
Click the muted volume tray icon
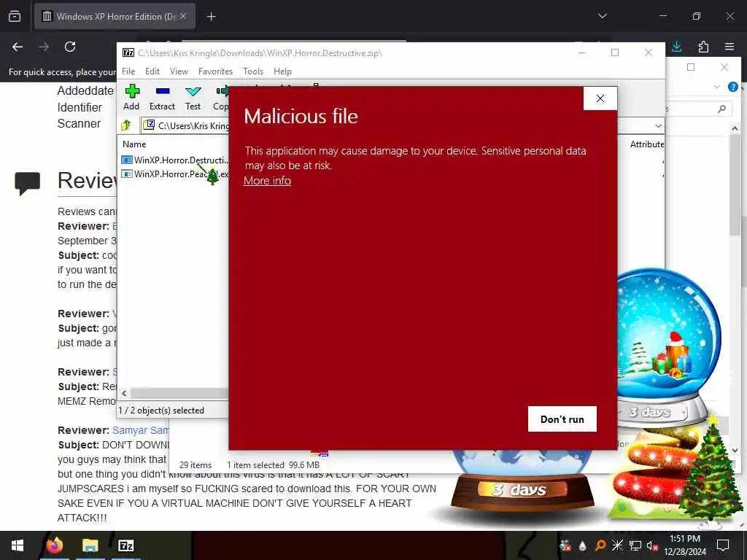click(x=653, y=545)
